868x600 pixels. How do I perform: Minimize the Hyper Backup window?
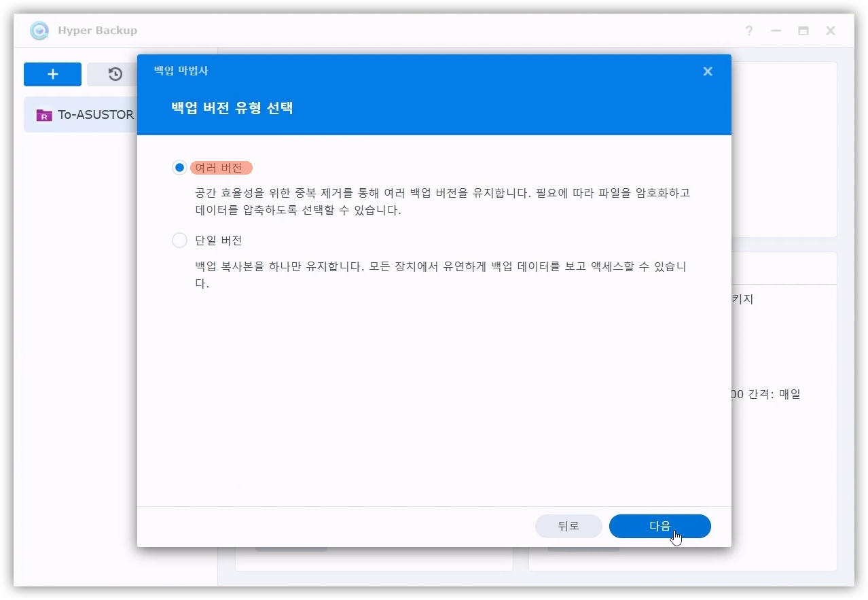click(776, 31)
